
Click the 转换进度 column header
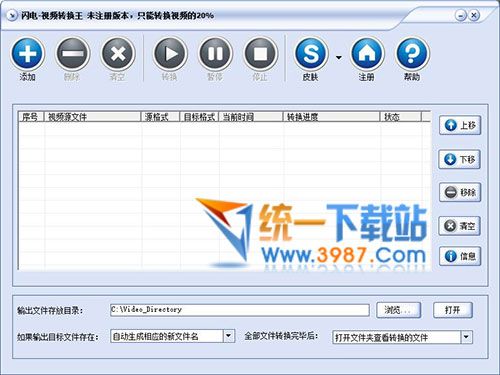pos(332,117)
